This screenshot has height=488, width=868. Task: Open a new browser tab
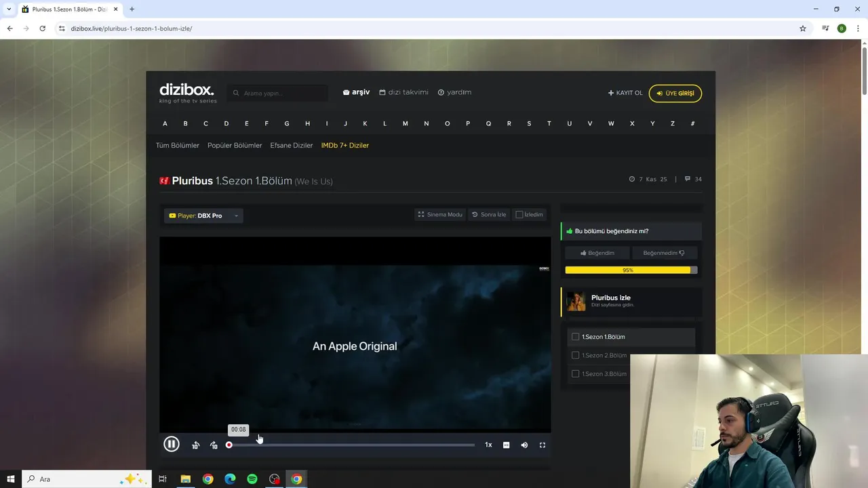pyautogui.click(x=132, y=9)
